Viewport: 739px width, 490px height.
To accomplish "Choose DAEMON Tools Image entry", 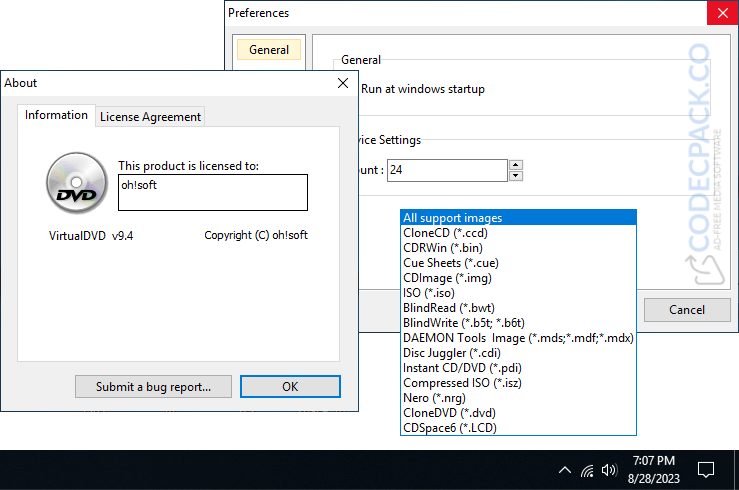I will coord(518,338).
